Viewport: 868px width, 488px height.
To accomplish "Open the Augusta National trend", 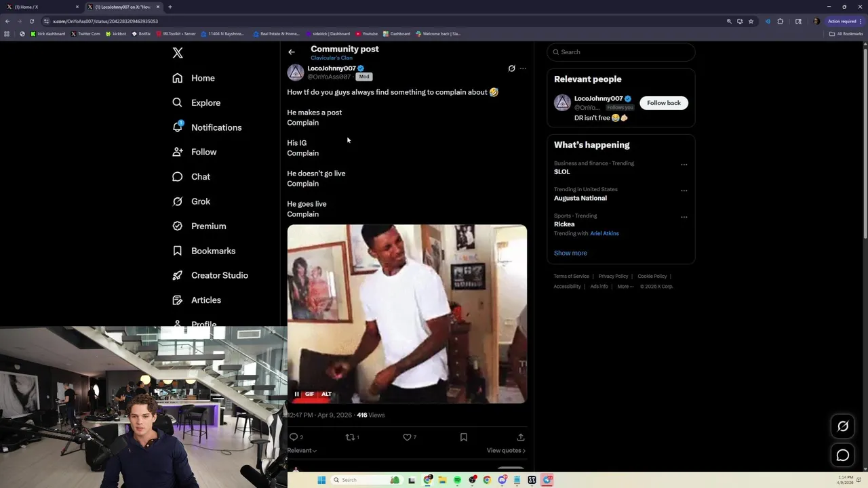I will pos(580,199).
